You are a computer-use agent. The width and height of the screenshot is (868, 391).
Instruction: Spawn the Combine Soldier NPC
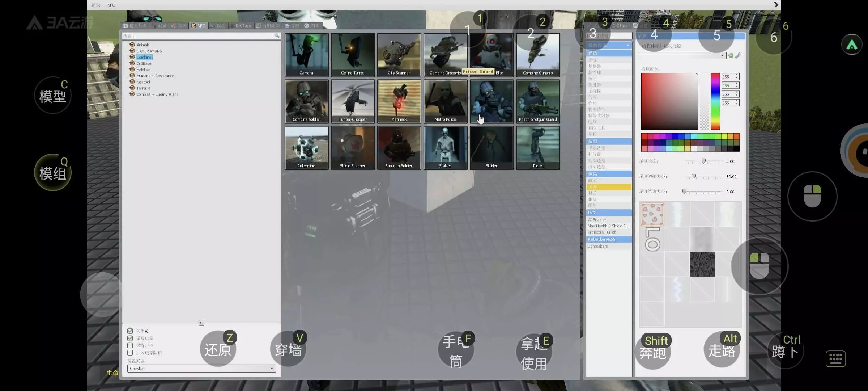tap(306, 101)
